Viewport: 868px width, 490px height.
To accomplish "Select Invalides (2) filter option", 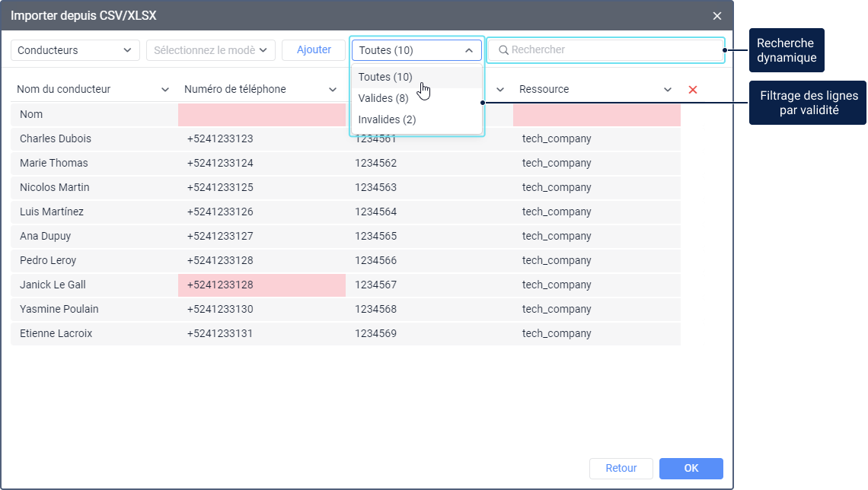I will point(416,119).
